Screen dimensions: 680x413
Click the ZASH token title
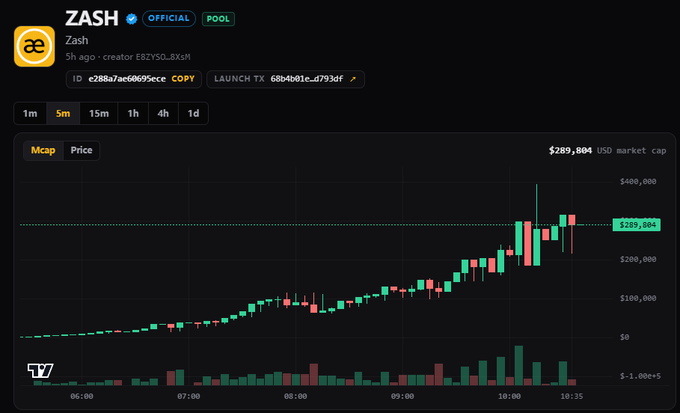[92, 18]
